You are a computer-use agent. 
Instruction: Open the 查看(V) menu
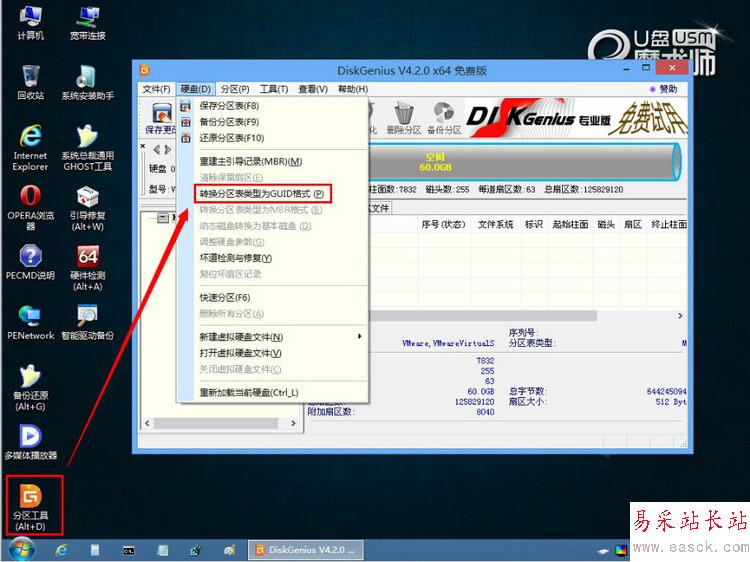(313, 89)
